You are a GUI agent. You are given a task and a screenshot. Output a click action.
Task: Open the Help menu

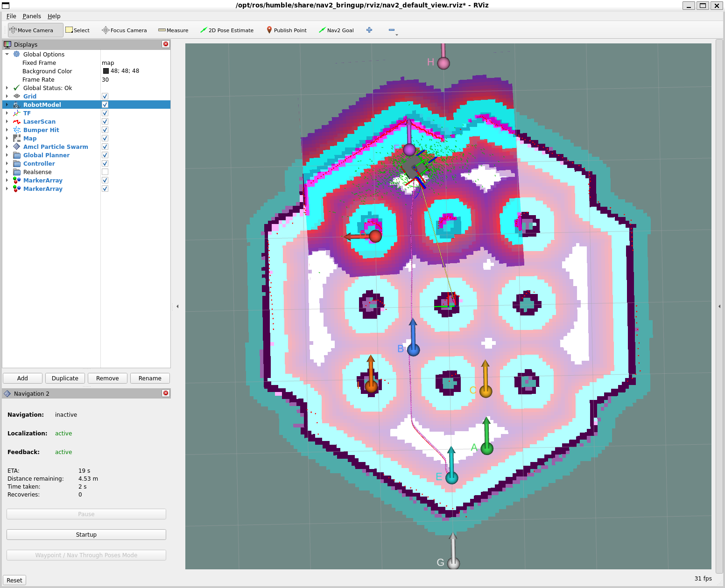(x=54, y=16)
